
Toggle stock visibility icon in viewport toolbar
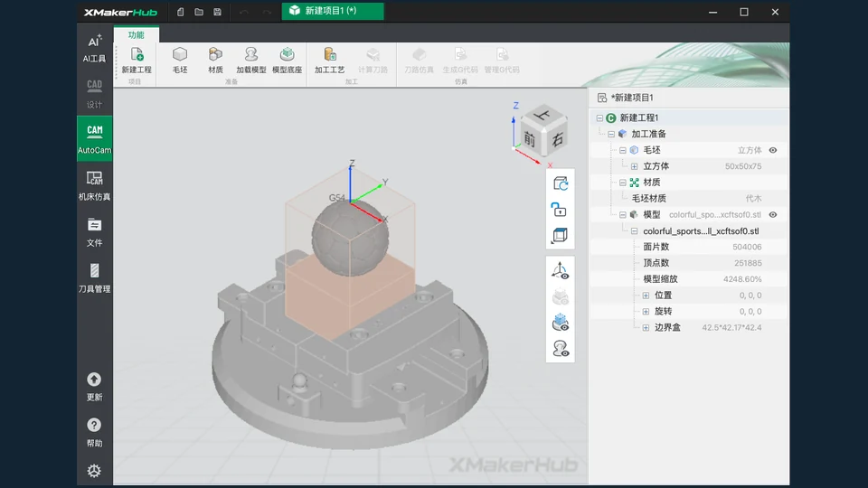click(x=561, y=322)
